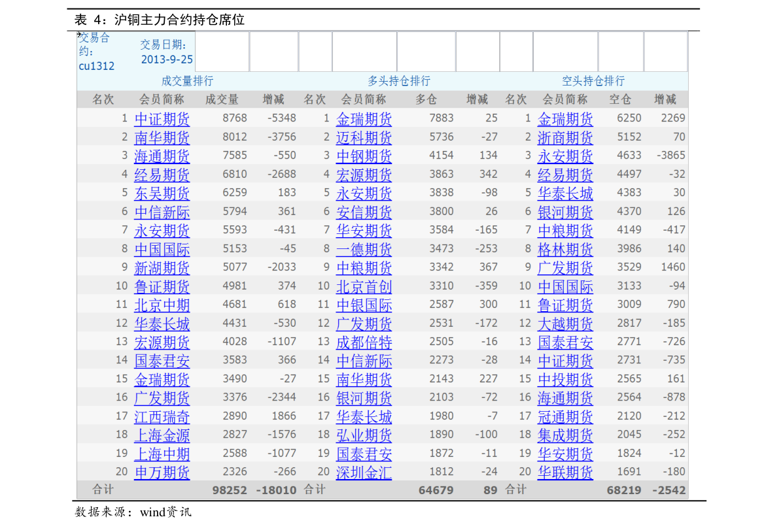Click the 大越期货 member link
This screenshot has width=779, height=532.
click(x=565, y=324)
